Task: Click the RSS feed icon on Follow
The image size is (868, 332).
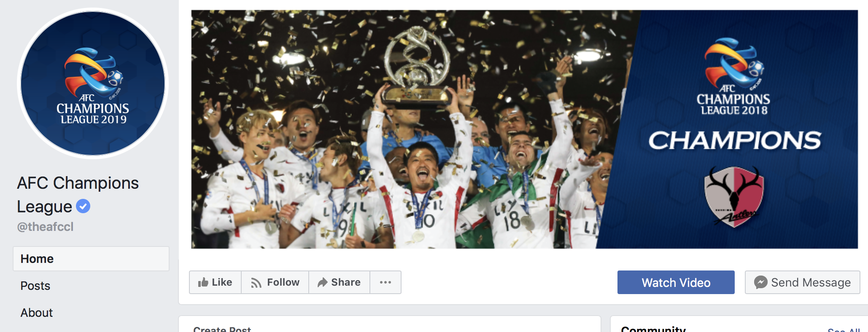Action: coord(256,283)
